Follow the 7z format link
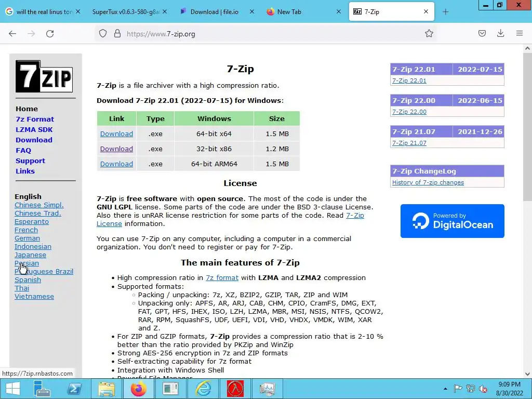 [x=222, y=277]
